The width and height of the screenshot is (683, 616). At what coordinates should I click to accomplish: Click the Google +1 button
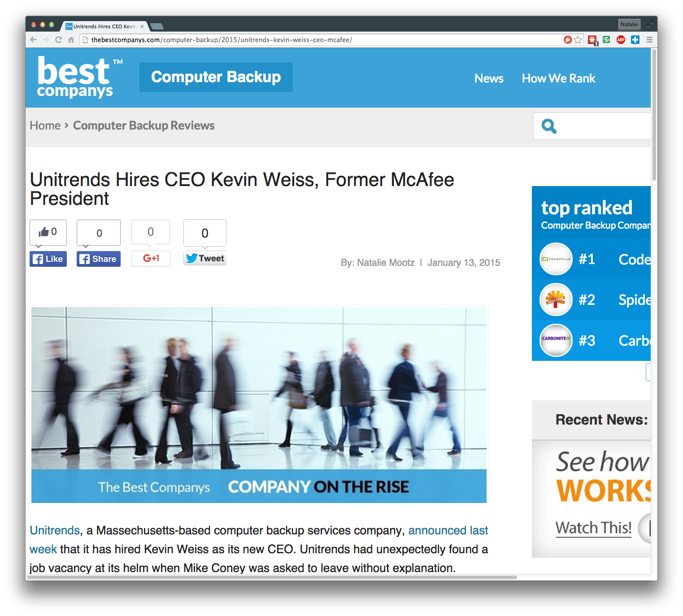(x=151, y=258)
